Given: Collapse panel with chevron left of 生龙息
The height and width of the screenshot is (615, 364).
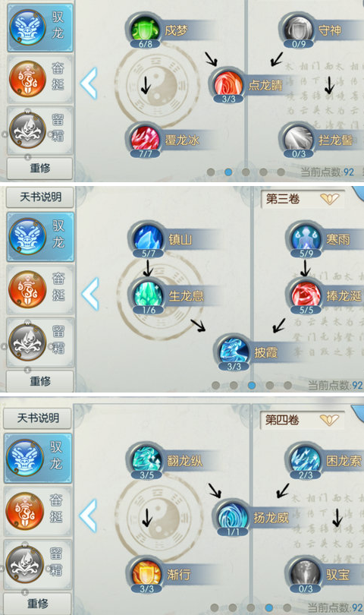Looking at the screenshot, I should coord(90,293).
